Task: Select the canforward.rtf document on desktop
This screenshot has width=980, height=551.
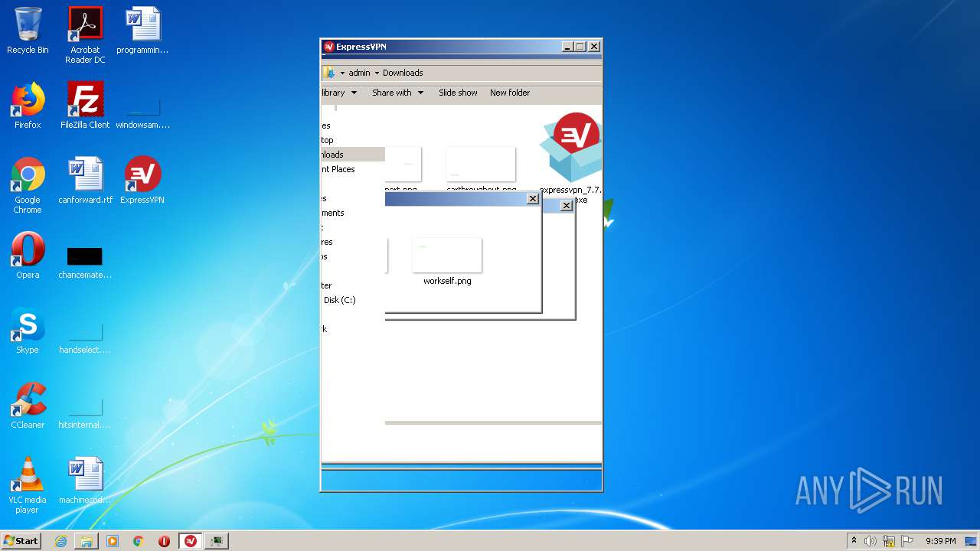Action: pos(85,181)
